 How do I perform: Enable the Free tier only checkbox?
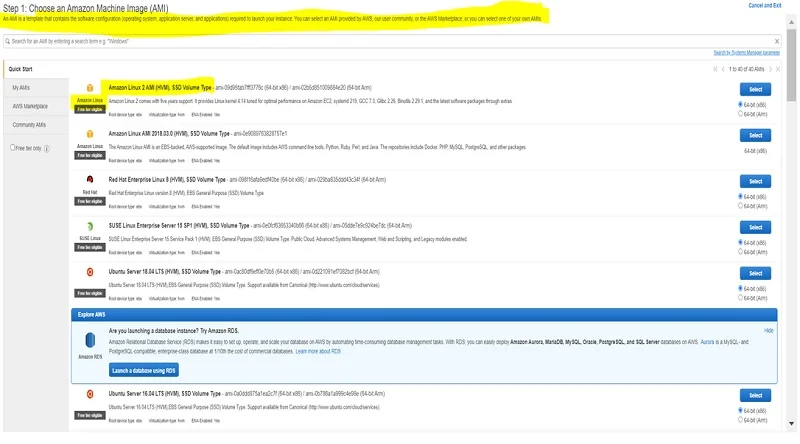pyautogui.click(x=13, y=147)
